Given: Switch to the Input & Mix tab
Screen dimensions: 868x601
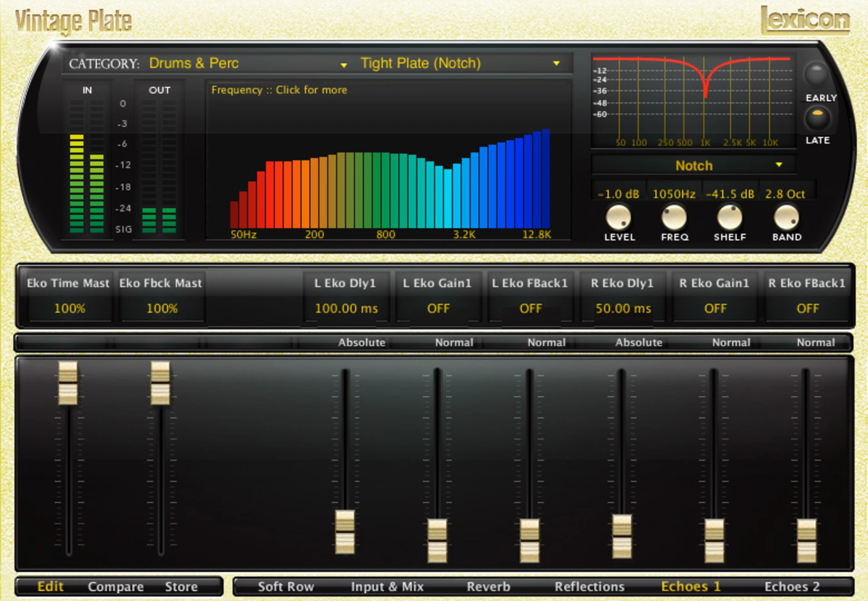Looking at the screenshot, I should point(387,587).
